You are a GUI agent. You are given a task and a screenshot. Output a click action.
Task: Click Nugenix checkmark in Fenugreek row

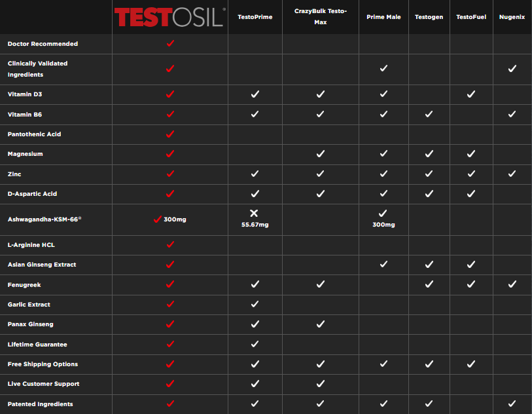[512, 284]
